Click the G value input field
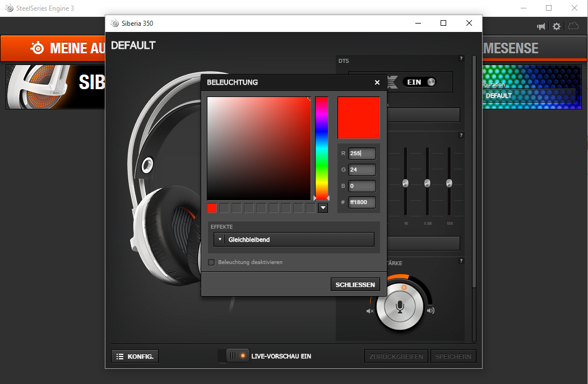 click(x=362, y=169)
